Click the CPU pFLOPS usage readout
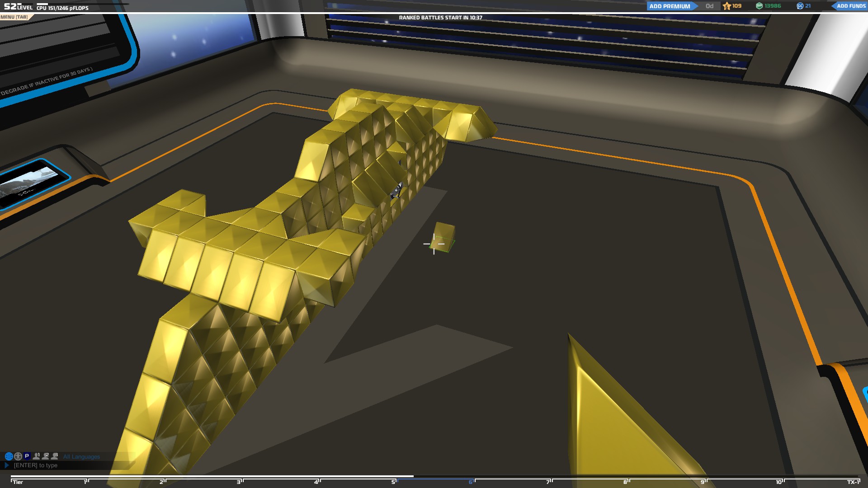Screen dimensions: 868x488 (x=63, y=8)
